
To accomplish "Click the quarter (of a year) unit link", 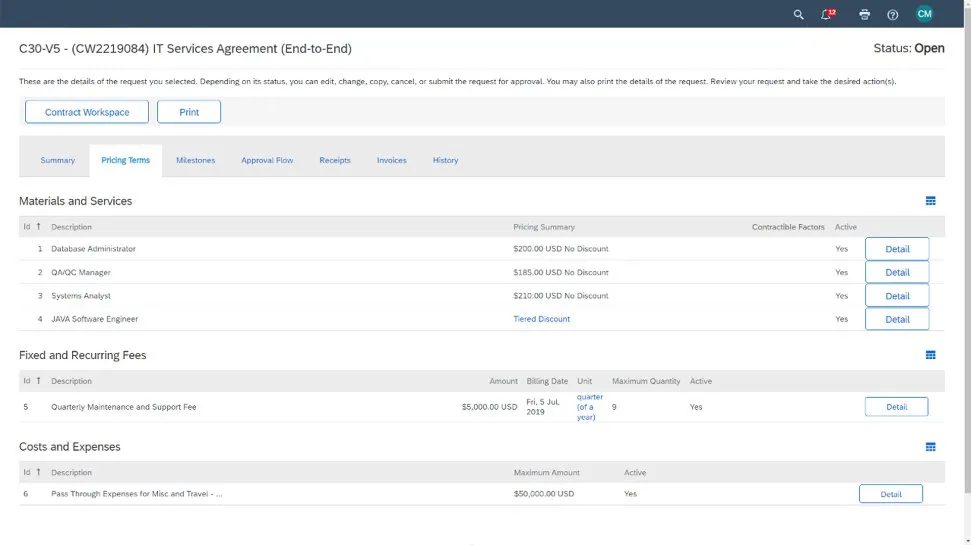I will point(587,407).
